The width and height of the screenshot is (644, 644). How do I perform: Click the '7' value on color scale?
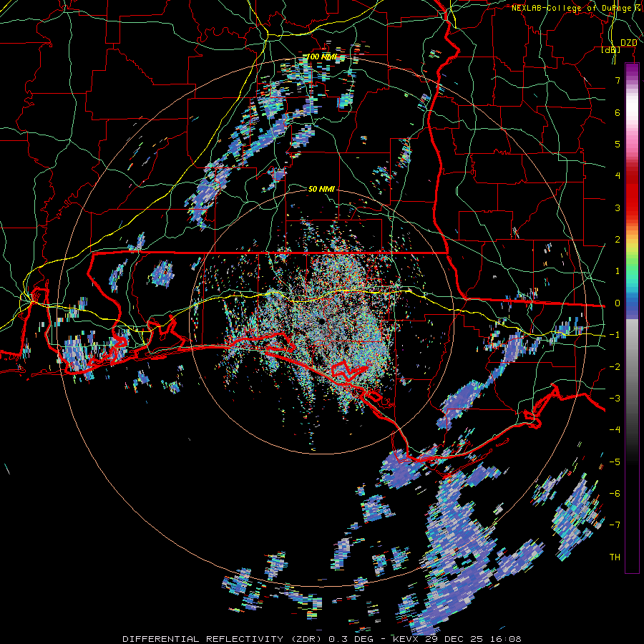pos(618,80)
